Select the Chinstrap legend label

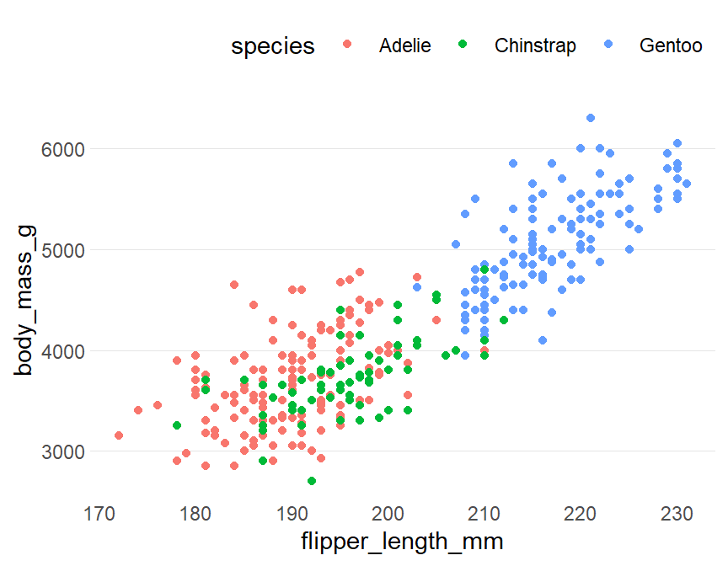(x=535, y=45)
